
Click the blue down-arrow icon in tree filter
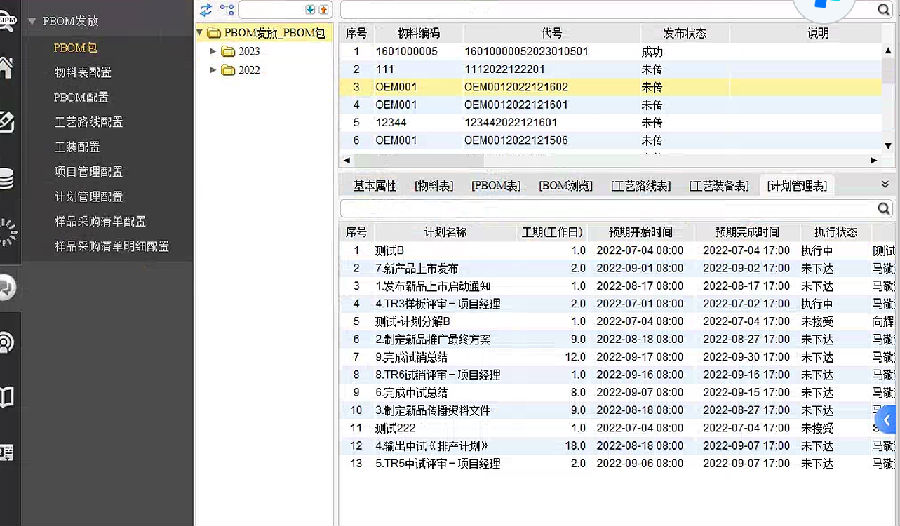point(310,9)
